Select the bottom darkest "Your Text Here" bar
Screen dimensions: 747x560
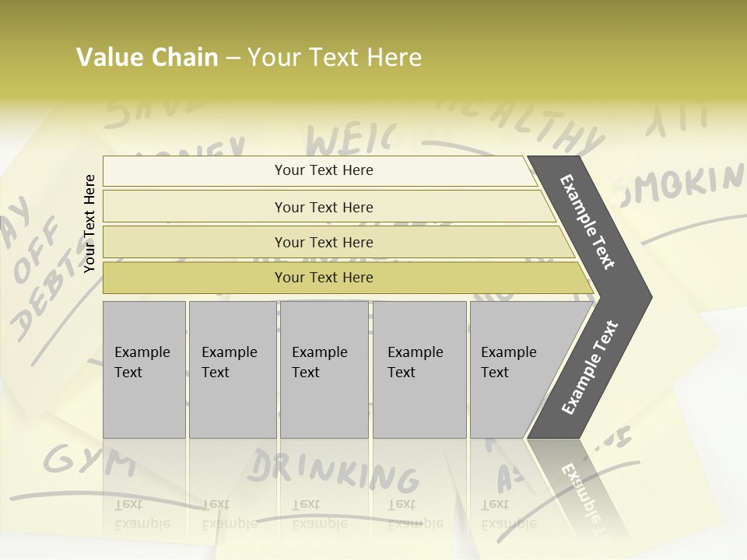(324, 278)
